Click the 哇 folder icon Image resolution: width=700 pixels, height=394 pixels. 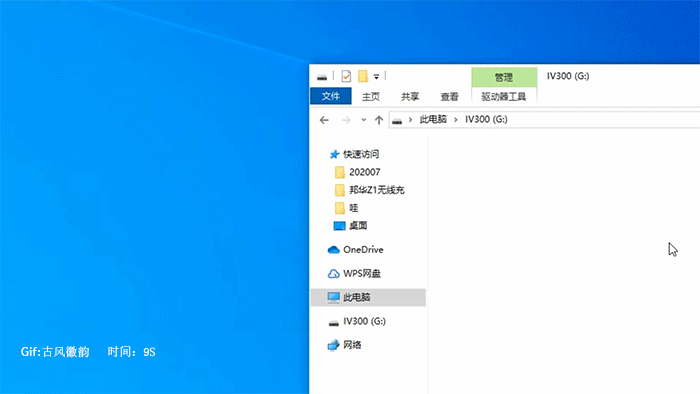pyautogui.click(x=340, y=208)
